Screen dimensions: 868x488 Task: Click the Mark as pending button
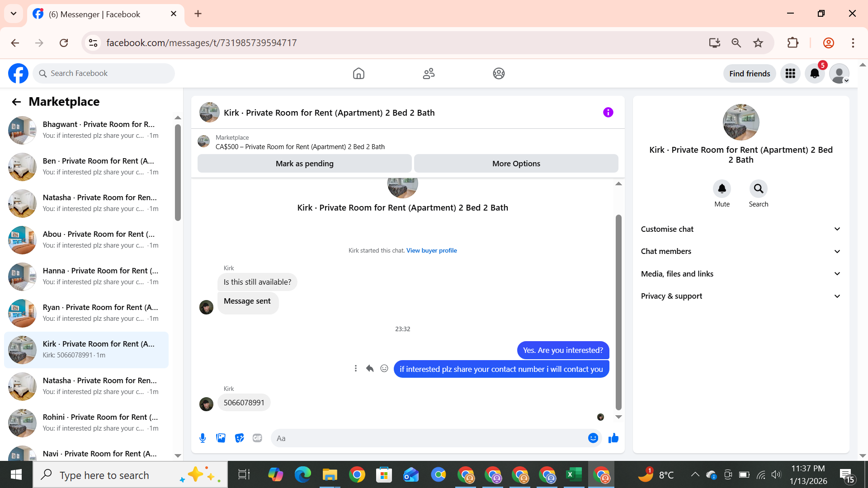304,164
